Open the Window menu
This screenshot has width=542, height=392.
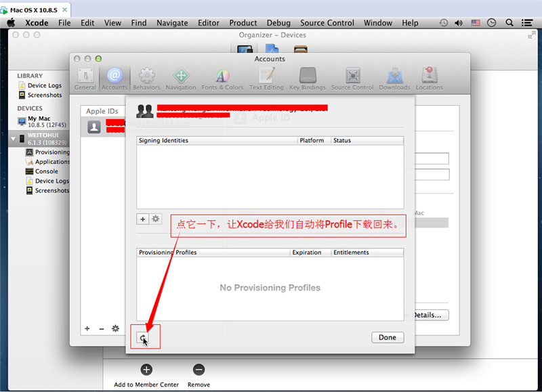[x=378, y=23]
